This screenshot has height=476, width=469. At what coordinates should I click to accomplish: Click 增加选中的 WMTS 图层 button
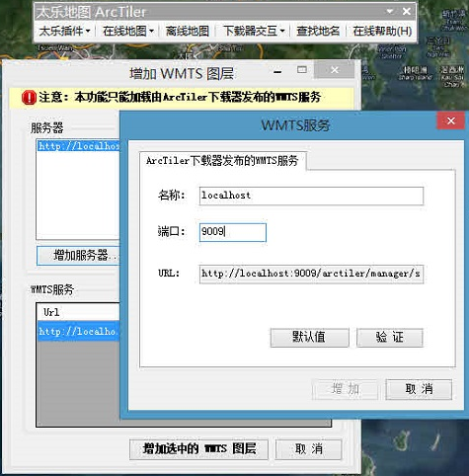(x=198, y=448)
